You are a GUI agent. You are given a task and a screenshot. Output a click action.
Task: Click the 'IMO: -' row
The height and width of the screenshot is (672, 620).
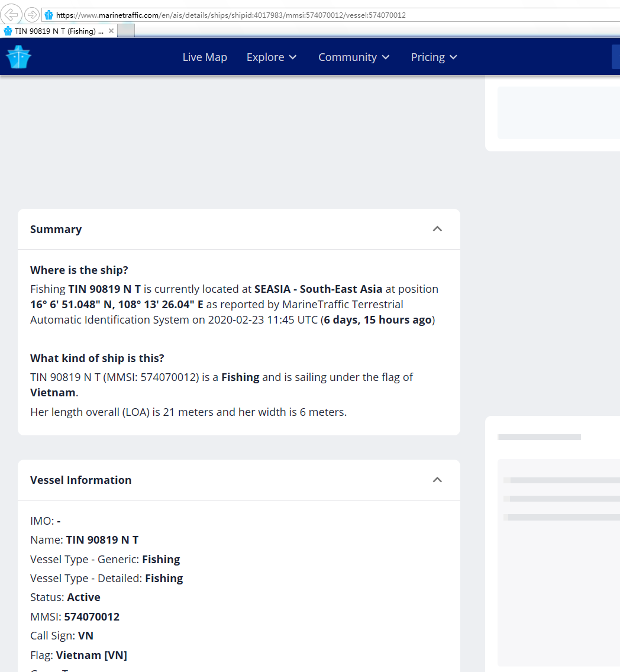point(46,521)
